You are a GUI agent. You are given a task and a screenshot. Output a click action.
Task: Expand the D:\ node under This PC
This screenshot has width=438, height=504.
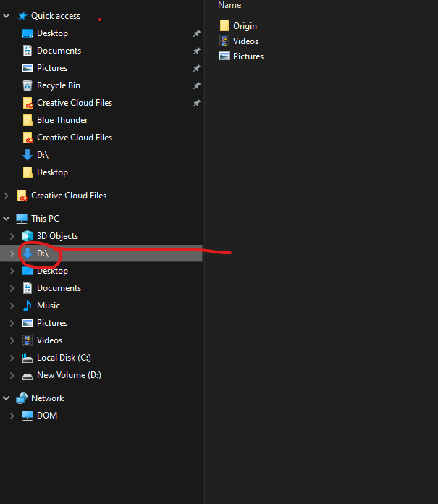pyautogui.click(x=12, y=253)
